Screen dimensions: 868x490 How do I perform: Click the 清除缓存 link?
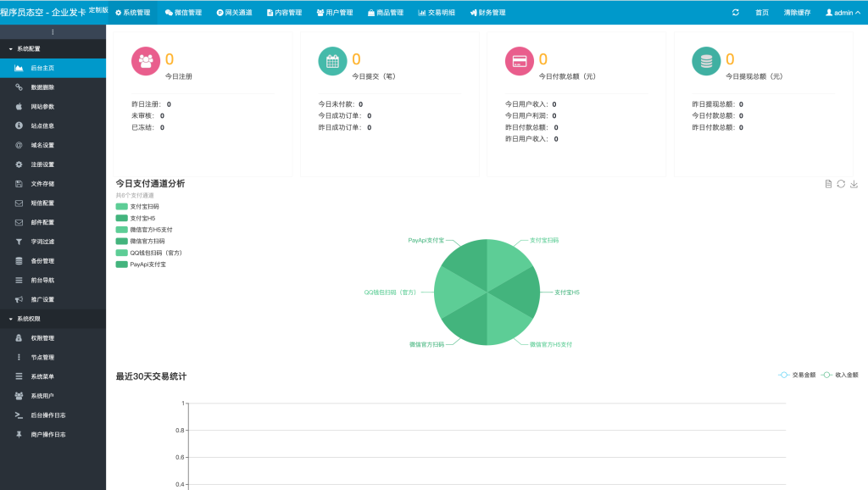click(797, 13)
